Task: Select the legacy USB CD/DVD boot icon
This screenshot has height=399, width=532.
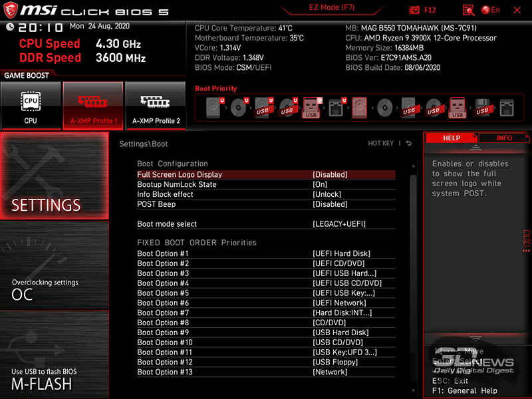Action: point(434,108)
